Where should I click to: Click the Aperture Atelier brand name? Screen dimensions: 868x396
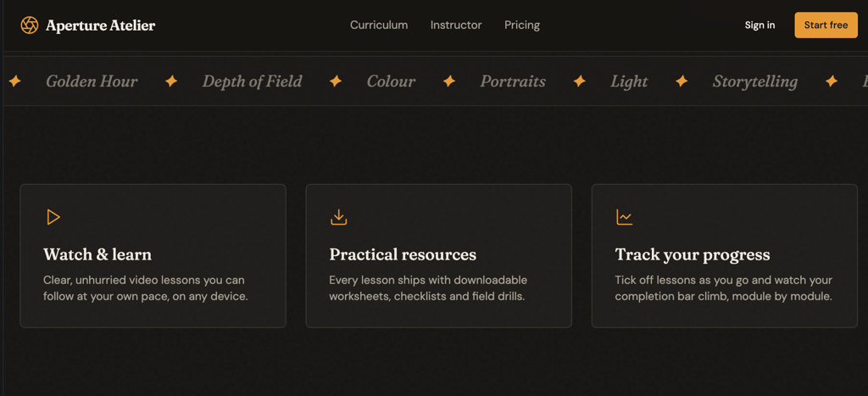(x=100, y=25)
